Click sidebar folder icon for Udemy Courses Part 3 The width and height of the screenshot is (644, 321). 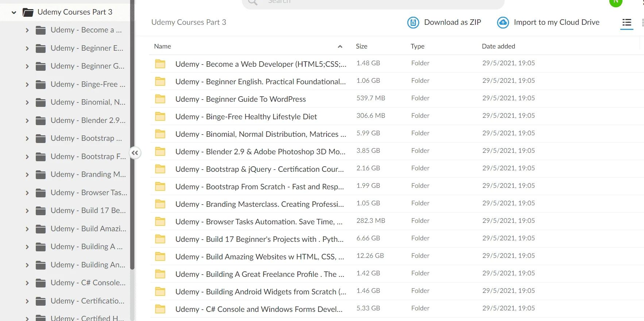(28, 12)
